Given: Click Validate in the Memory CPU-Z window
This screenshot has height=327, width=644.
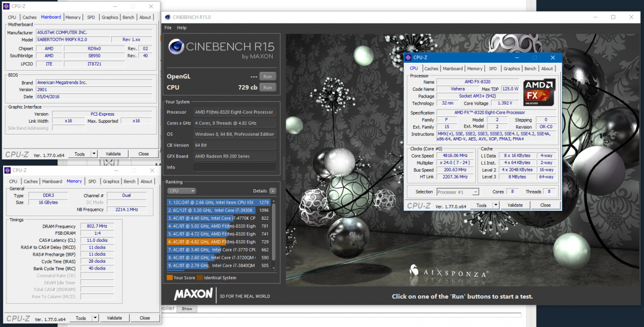Looking at the screenshot, I should point(114,318).
